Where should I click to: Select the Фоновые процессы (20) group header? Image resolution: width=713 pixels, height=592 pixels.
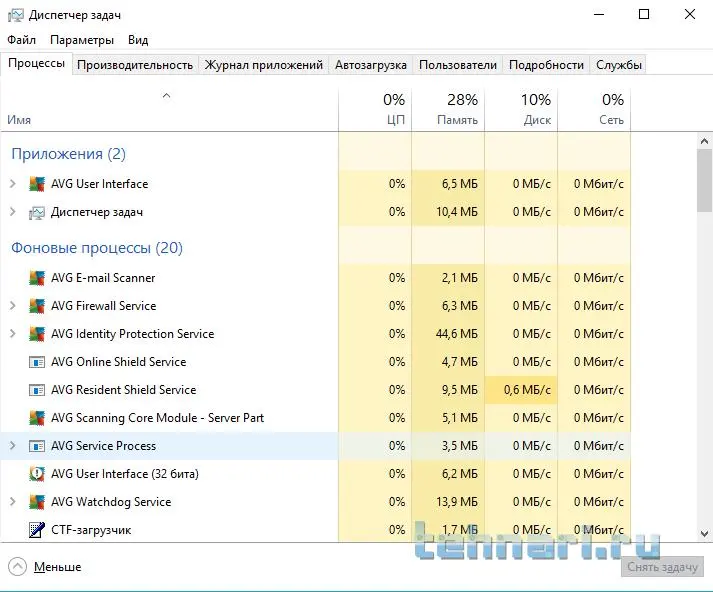point(97,248)
